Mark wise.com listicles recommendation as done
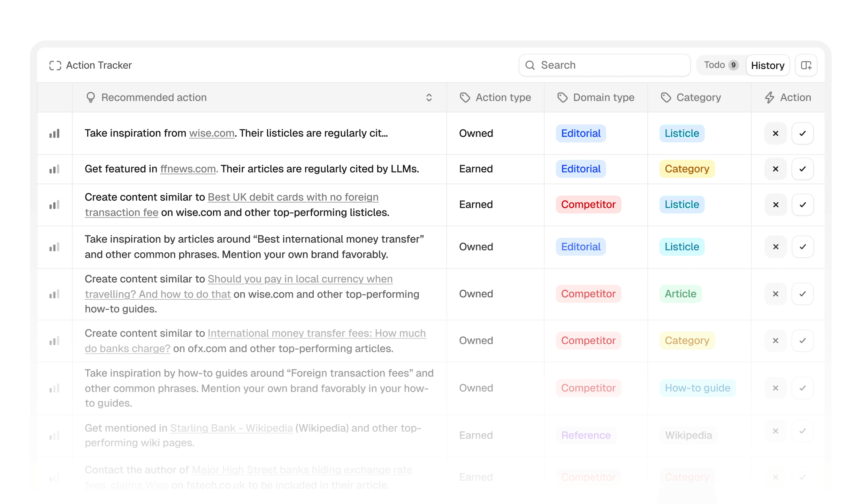The image size is (861, 504). pos(802,133)
